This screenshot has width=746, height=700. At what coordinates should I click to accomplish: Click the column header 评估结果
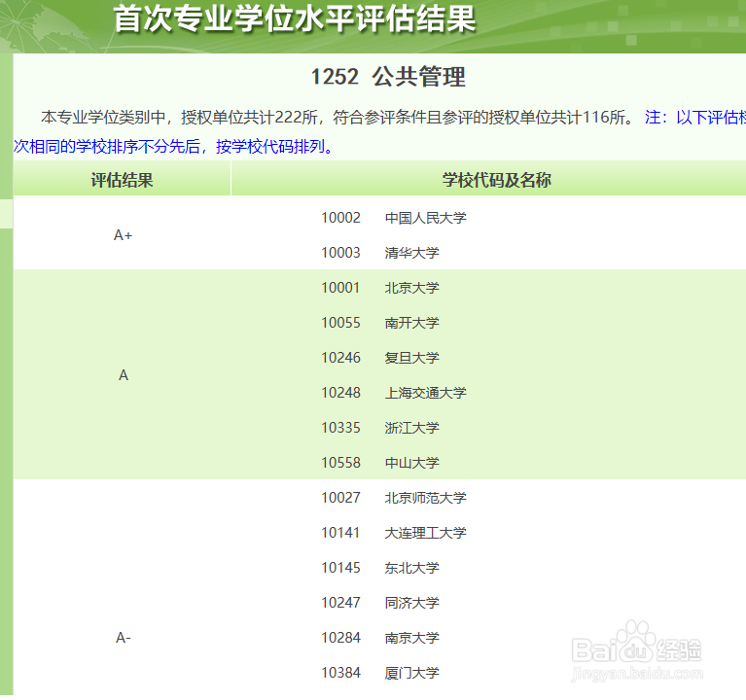coord(122,180)
